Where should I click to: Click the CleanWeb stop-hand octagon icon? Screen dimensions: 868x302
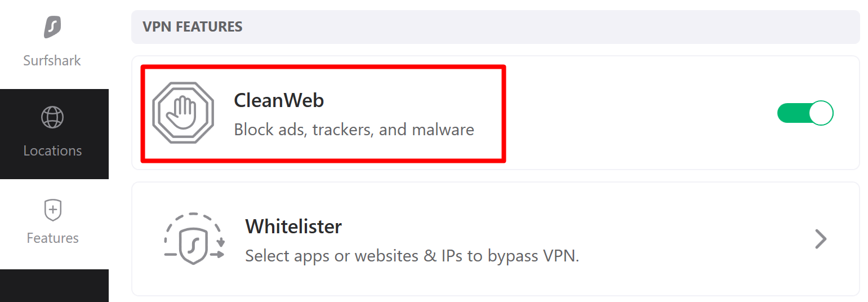183,113
